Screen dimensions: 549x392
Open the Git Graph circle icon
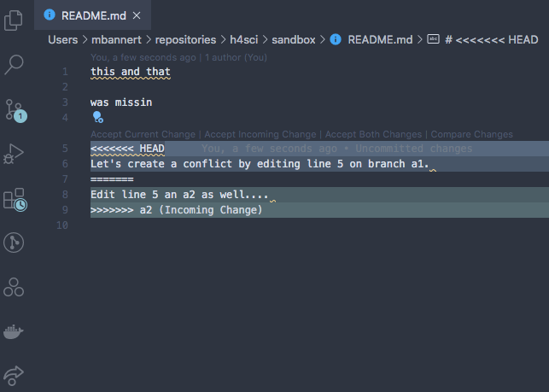click(x=14, y=243)
